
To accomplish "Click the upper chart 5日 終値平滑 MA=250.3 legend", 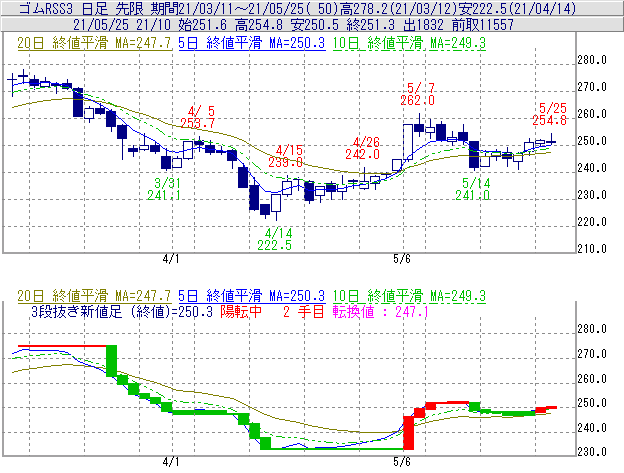I will (252, 43).
